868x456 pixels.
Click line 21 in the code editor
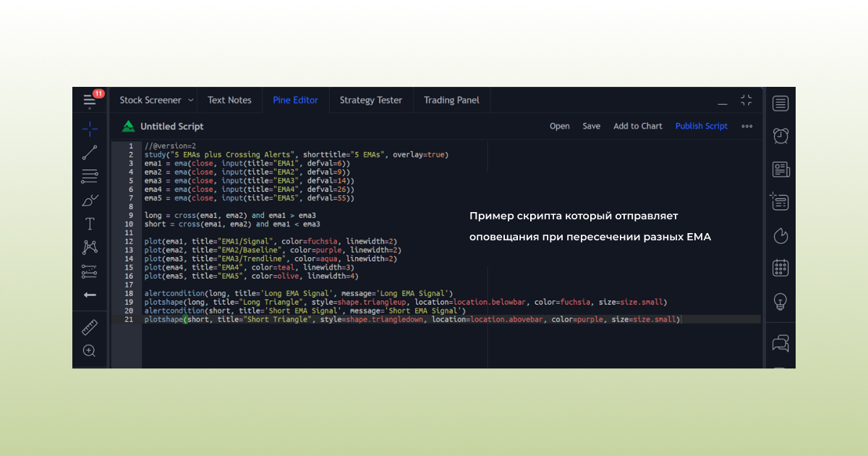click(412, 319)
